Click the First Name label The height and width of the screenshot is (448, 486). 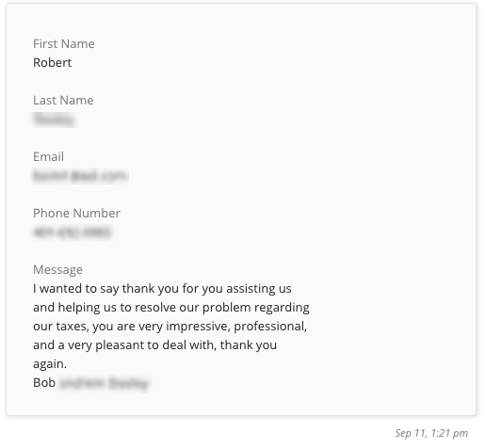[64, 43]
